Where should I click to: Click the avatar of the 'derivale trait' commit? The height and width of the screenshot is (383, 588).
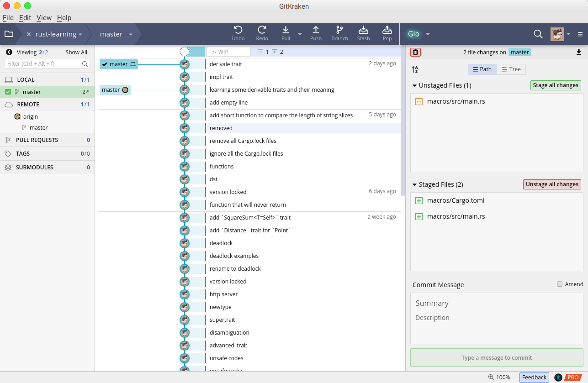tap(185, 64)
